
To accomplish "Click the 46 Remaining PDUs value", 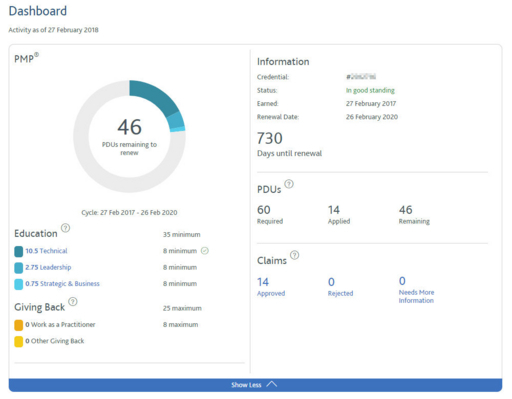I will (x=406, y=210).
